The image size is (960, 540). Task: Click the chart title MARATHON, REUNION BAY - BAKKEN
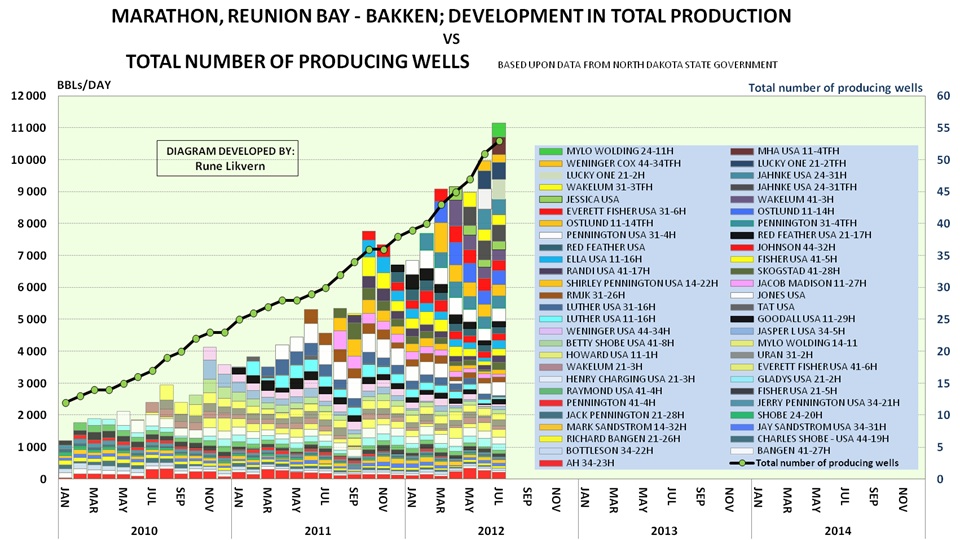tap(451, 17)
